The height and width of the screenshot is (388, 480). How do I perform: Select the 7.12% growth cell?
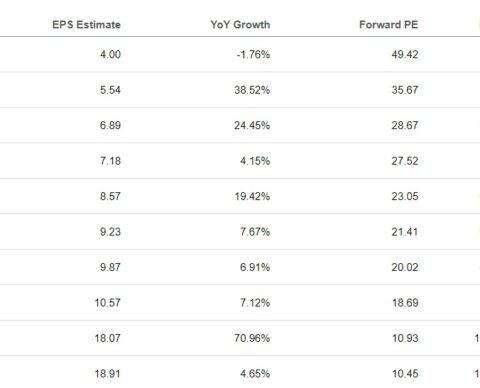[x=255, y=303]
